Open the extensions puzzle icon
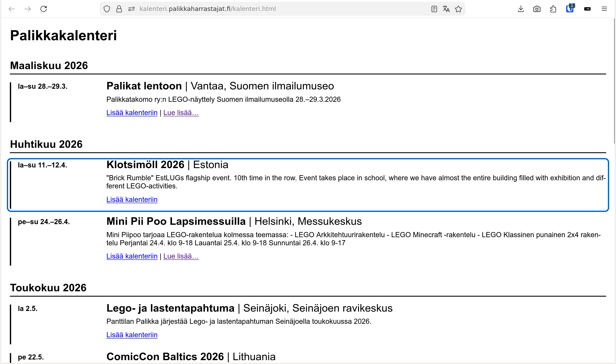This screenshot has width=616, height=364. 553,9
